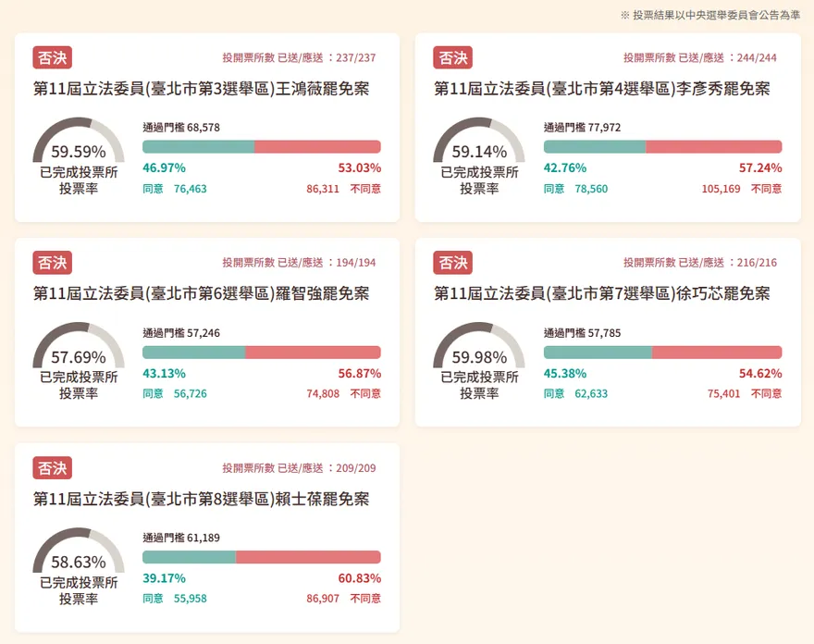Click the 否決 badge on the 王鴻薇 recall card
This screenshot has height=644, width=814.
(52, 57)
